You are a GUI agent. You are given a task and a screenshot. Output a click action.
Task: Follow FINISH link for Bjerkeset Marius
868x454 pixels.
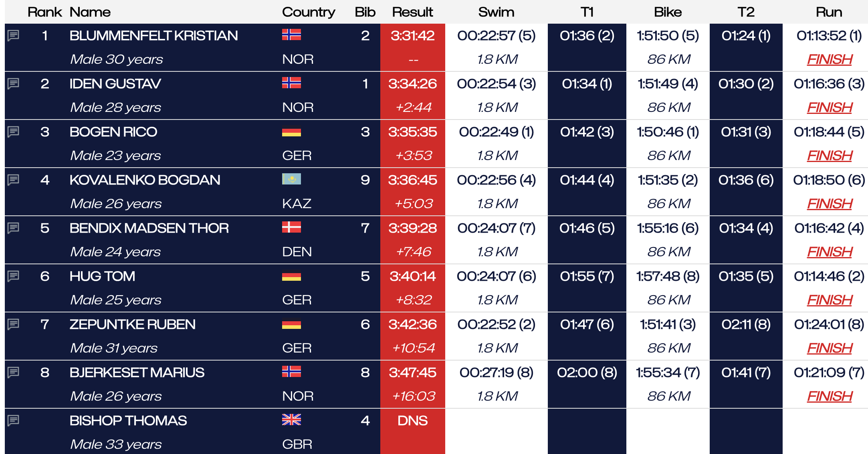coord(829,396)
